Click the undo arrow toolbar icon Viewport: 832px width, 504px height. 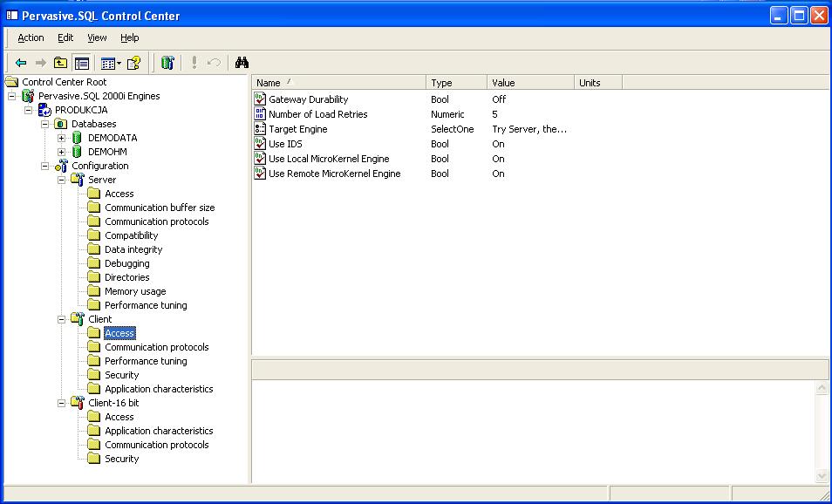click(214, 63)
